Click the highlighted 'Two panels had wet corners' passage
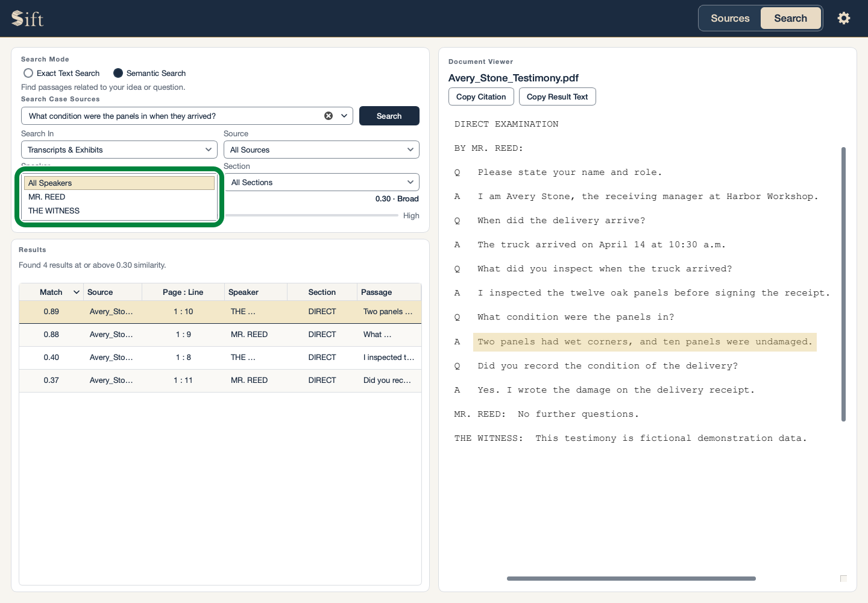 [645, 342]
